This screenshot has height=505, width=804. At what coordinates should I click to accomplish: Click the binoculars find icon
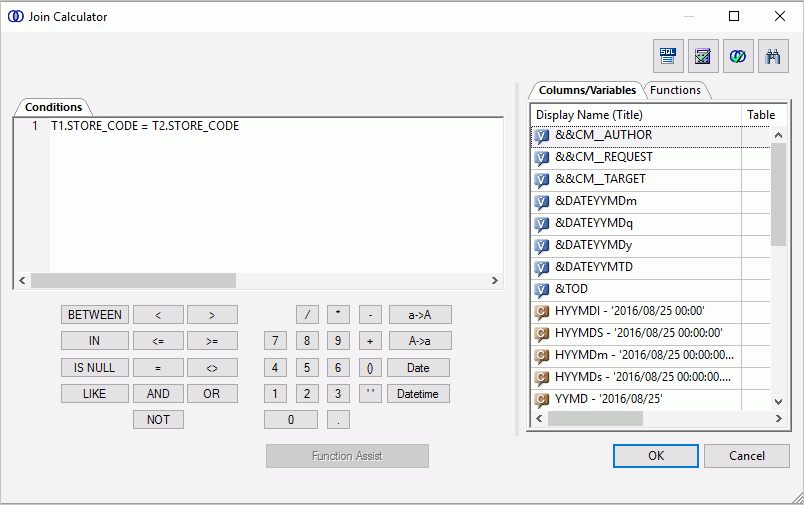point(773,56)
